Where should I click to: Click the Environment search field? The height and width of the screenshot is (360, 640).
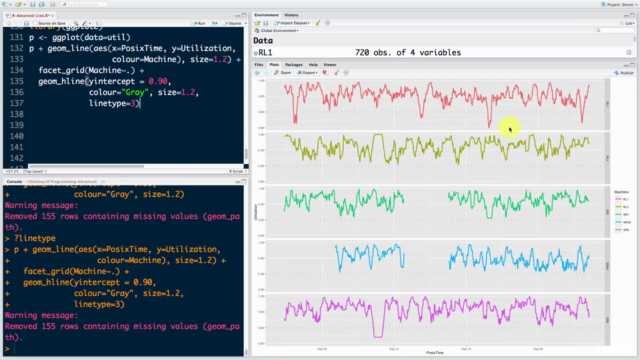pos(614,31)
